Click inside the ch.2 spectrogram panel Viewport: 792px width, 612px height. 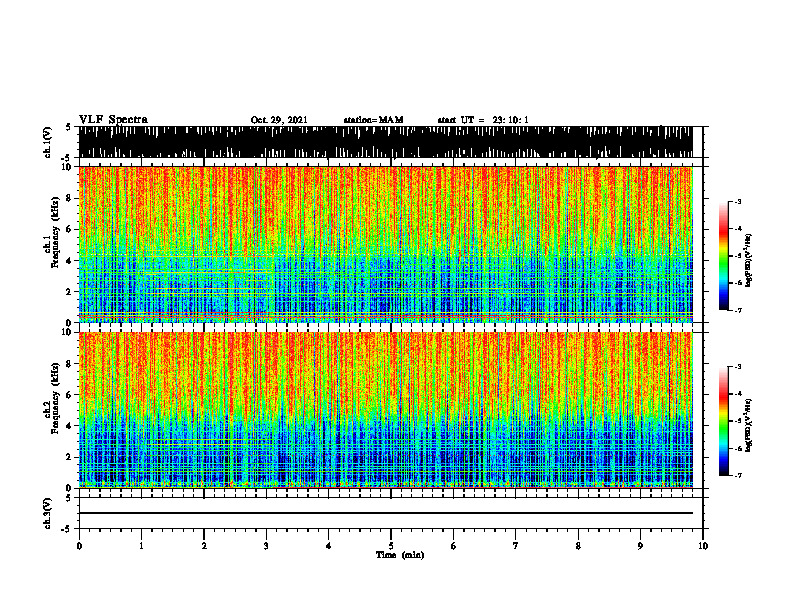tap(386, 410)
